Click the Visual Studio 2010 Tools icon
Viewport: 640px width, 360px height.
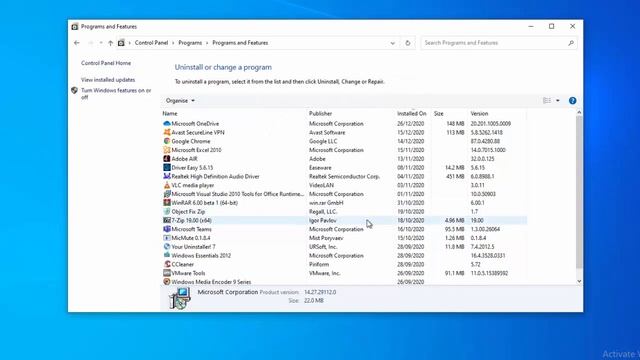[x=167, y=194]
